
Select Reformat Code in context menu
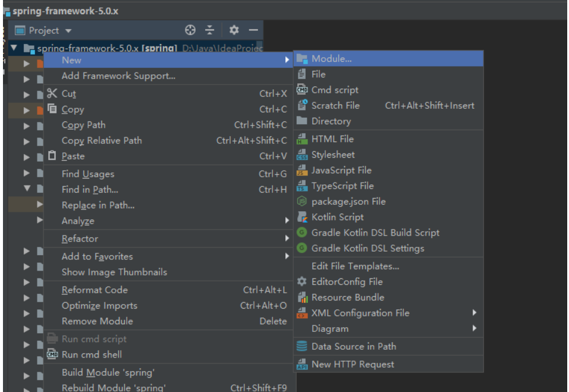[x=95, y=290]
